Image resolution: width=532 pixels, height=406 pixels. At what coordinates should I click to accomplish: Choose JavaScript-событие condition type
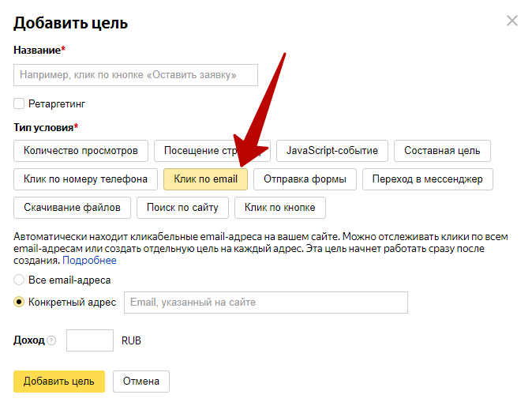click(x=332, y=150)
